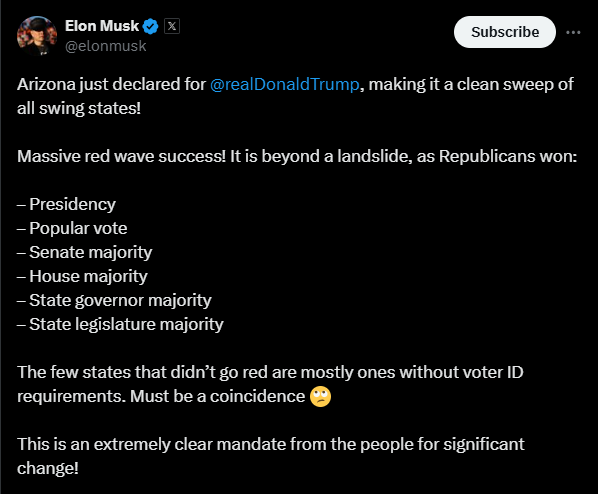Click the Subscribe button
Viewport: 598px width, 494px height.
coord(505,32)
